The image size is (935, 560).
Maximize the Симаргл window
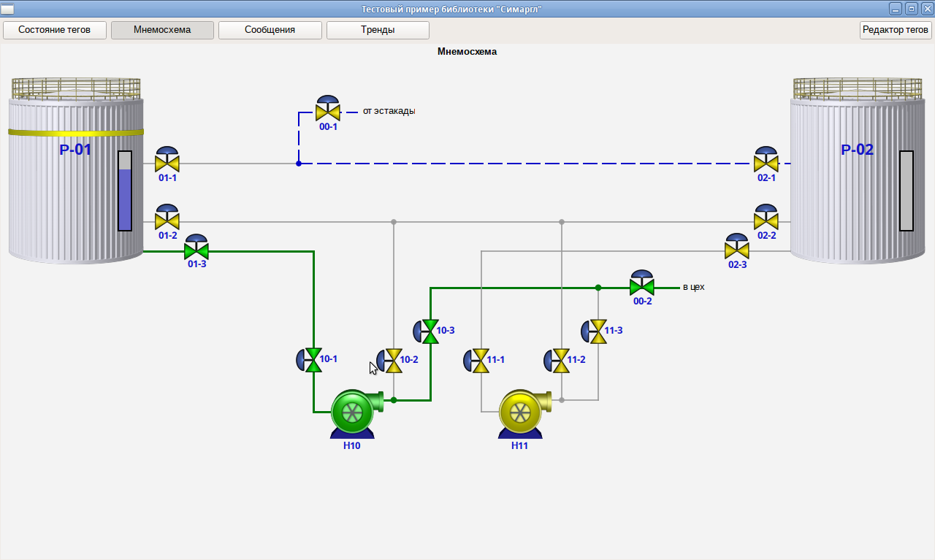pyautogui.click(x=911, y=9)
